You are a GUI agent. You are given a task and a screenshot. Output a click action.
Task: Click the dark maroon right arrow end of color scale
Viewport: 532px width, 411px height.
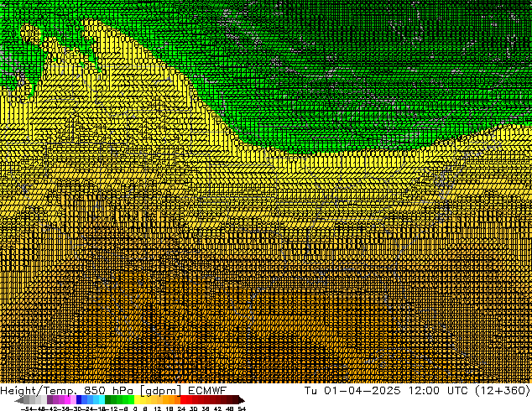[x=241, y=400]
